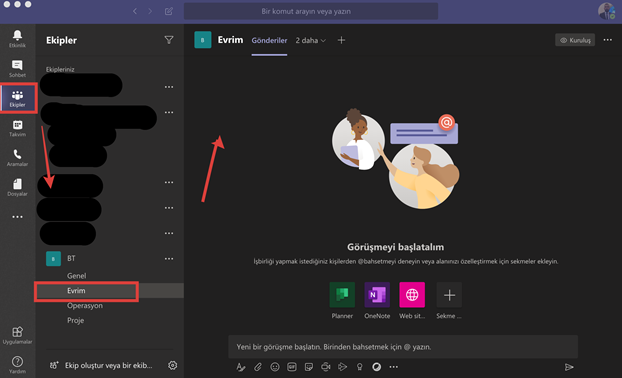Open Sohbet chat in the sidebar

tap(17, 68)
